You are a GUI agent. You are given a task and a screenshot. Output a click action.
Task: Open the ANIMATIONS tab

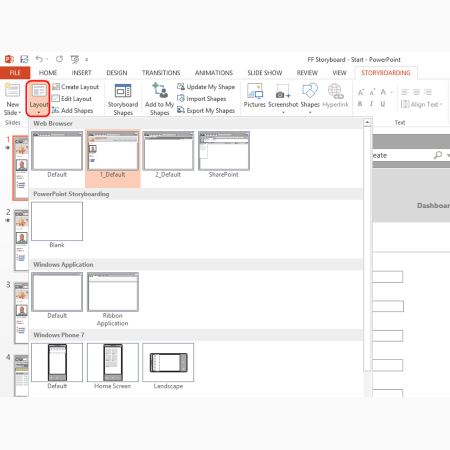(x=214, y=73)
